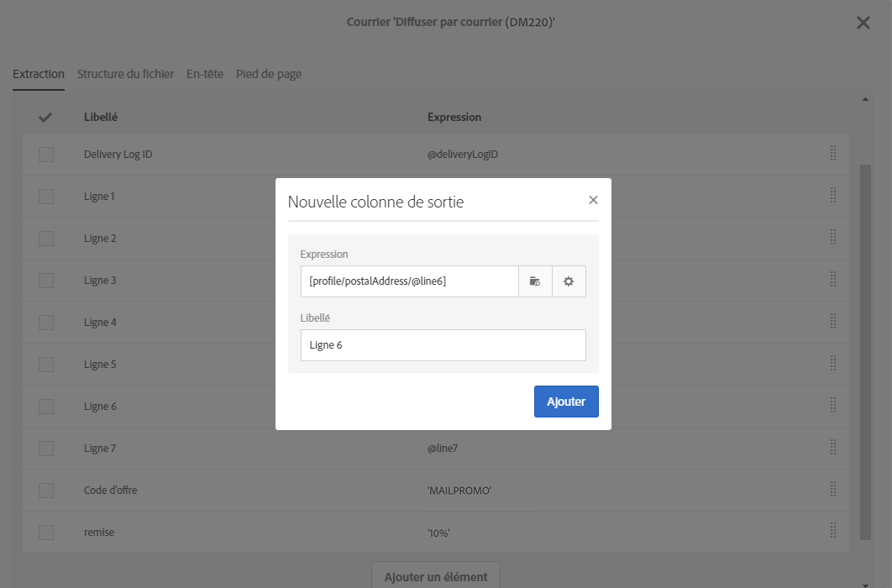Click the scrollbar up arrow
The width and height of the screenshot is (892, 588).
[865, 99]
